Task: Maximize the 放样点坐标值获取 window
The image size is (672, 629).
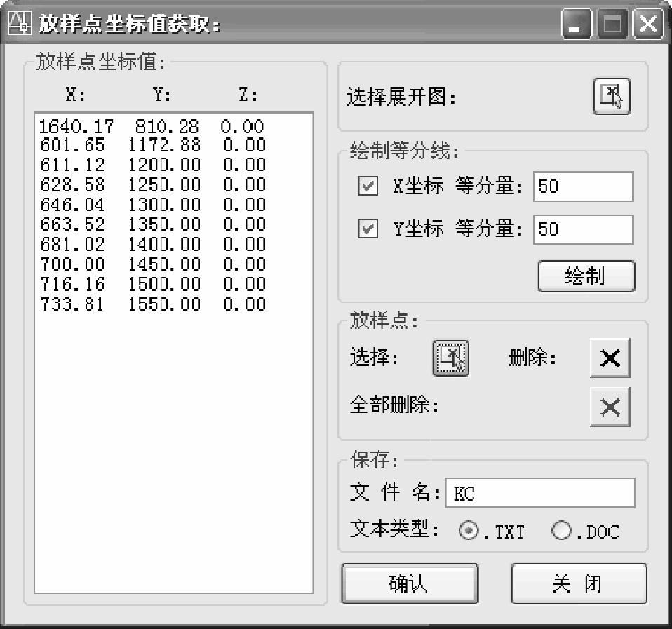Action: tap(613, 24)
